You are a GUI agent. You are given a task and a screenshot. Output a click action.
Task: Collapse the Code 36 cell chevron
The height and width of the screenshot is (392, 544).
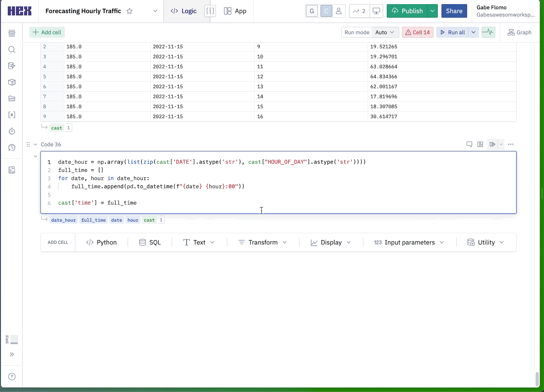35,145
